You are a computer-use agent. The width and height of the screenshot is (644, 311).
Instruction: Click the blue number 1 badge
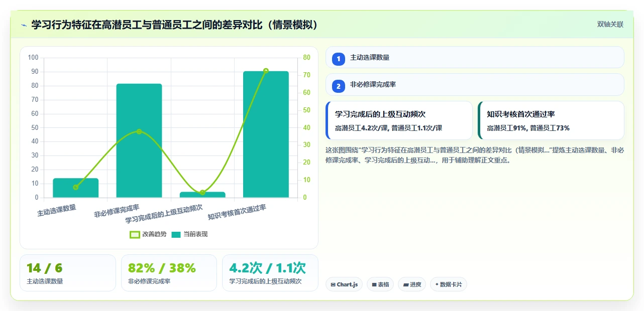pyautogui.click(x=339, y=59)
